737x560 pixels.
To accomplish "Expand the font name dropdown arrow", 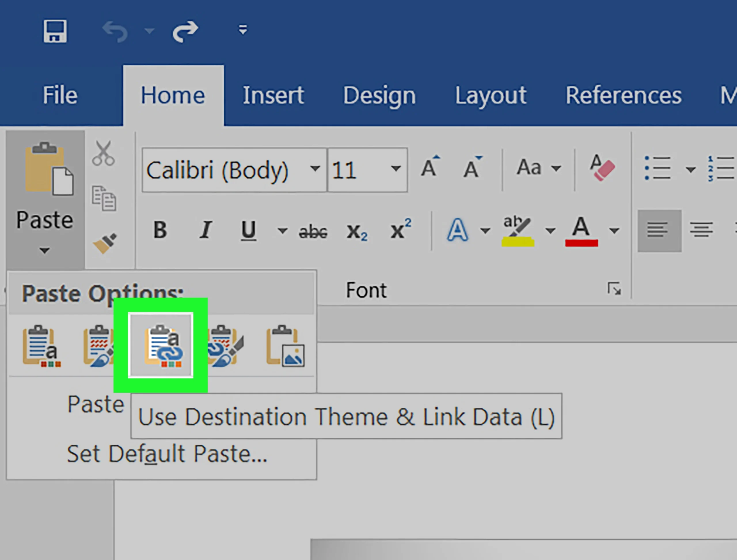I will pyautogui.click(x=315, y=169).
